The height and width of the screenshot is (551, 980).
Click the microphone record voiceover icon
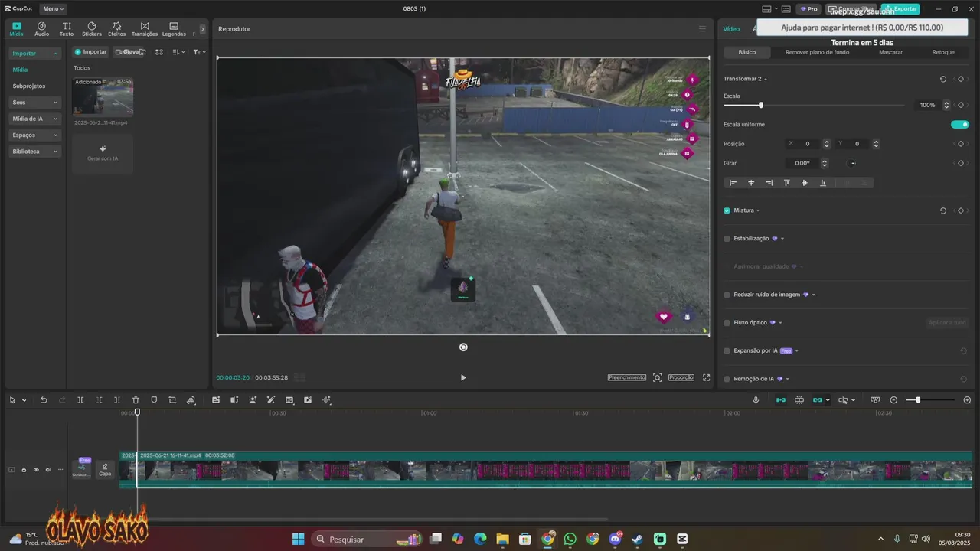tap(756, 400)
